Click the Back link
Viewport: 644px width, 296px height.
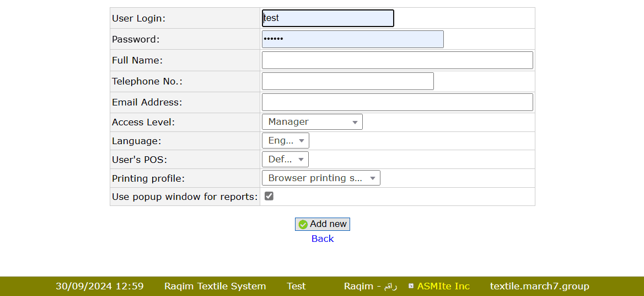tap(323, 239)
